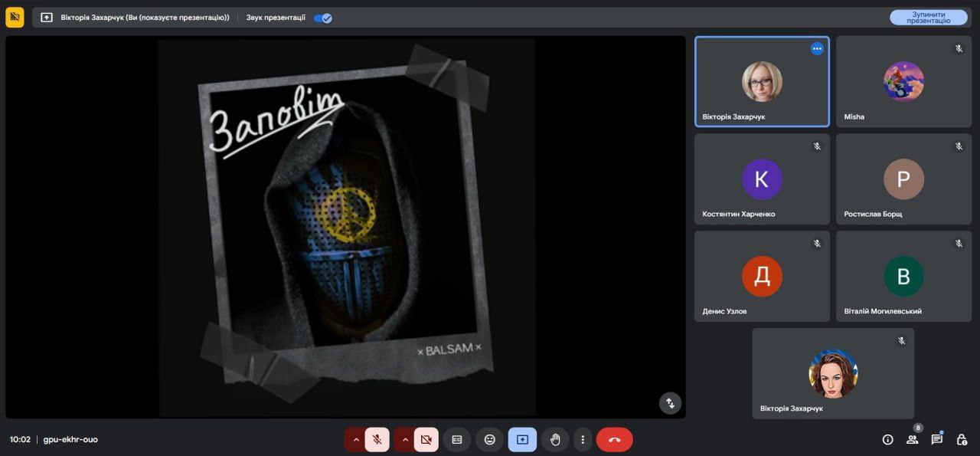Open more options three-dot menu in toolbar
Viewport: 980px width, 456px height.
coord(583,440)
